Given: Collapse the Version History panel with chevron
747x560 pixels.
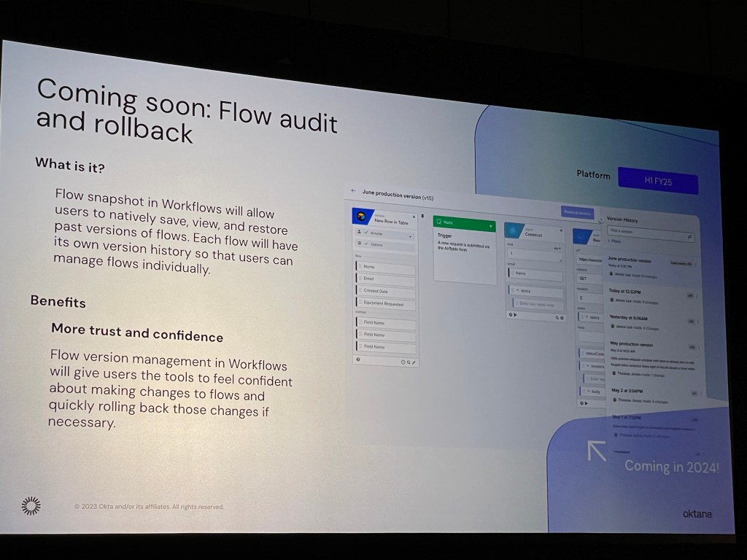Looking at the screenshot, I should (600, 220).
